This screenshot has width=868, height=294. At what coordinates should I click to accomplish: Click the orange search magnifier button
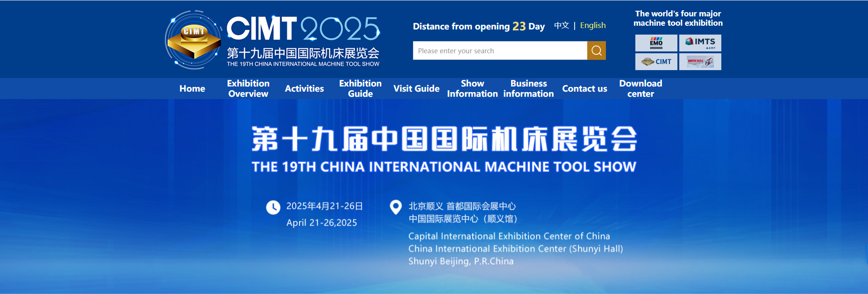[x=596, y=50]
